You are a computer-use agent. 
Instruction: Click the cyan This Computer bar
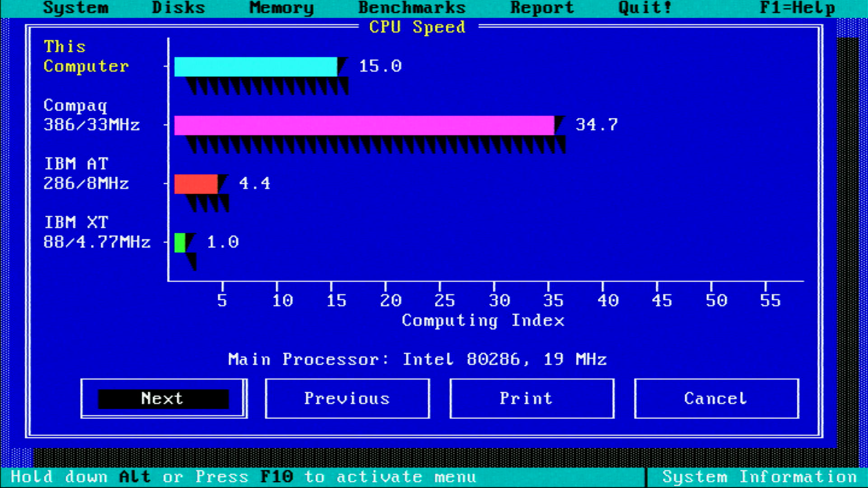click(256, 67)
